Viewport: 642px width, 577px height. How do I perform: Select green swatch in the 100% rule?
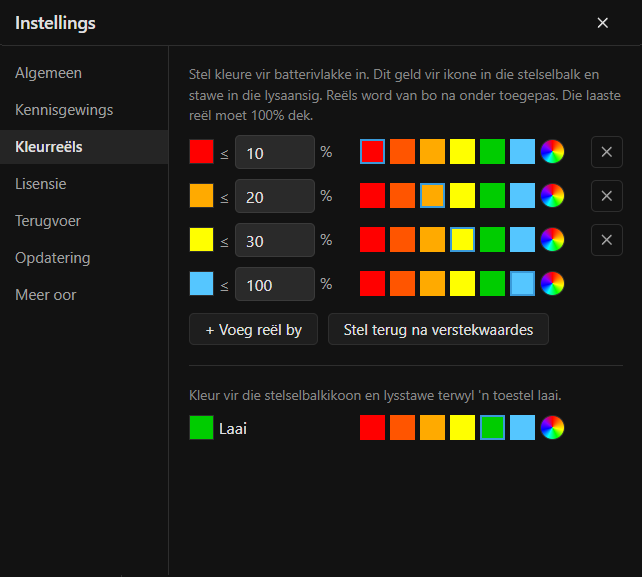493,283
